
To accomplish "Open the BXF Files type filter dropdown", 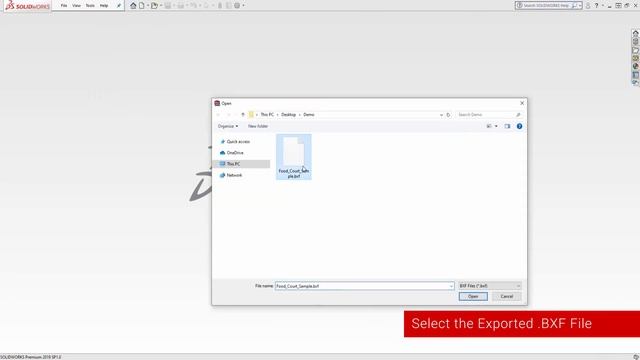I will (489, 286).
